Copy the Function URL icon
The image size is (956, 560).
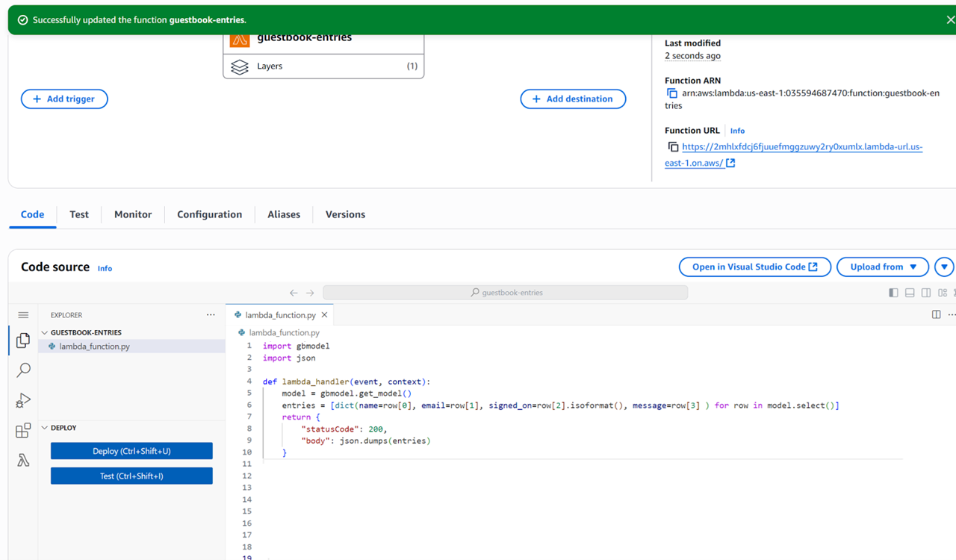[673, 147]
